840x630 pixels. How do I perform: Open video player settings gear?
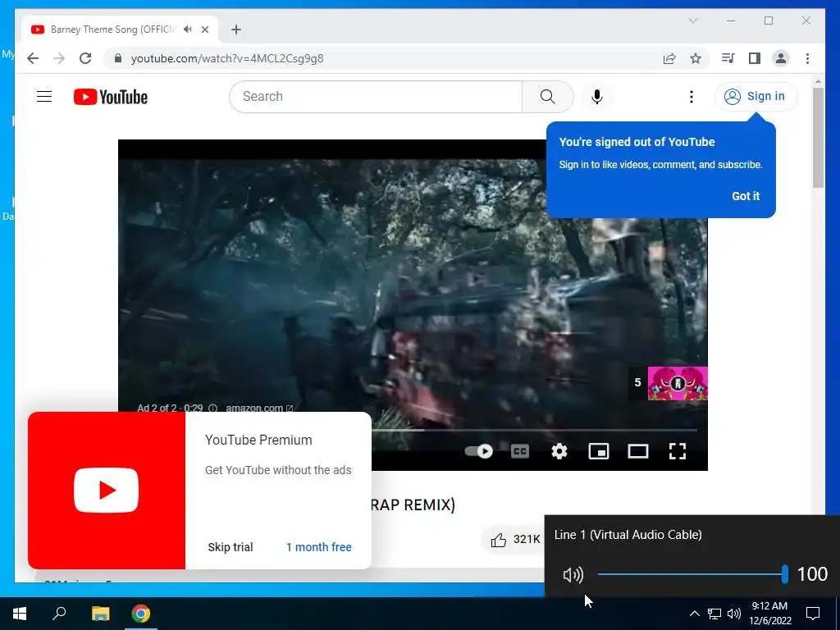coord(559,451)
